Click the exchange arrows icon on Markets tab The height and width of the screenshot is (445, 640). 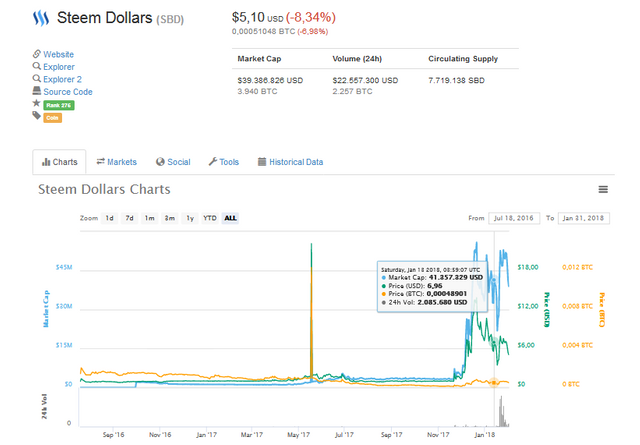[100, 162]
